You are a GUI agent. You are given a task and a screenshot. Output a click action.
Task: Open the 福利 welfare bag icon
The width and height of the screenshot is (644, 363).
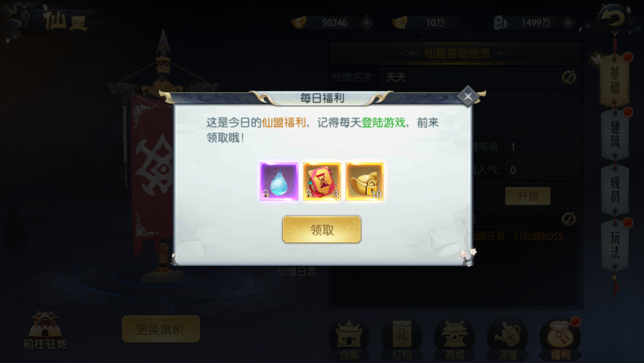(560, 338)
